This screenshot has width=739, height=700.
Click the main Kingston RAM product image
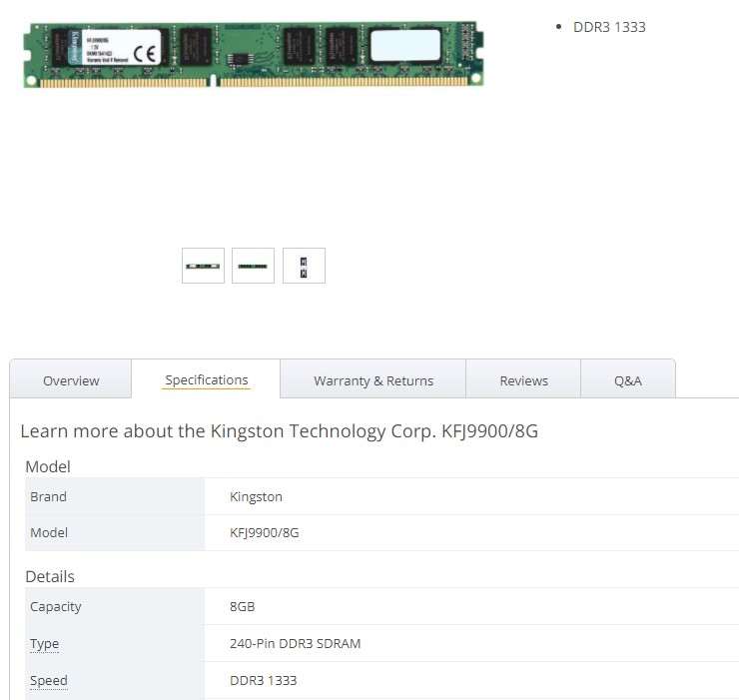(254, 54)
